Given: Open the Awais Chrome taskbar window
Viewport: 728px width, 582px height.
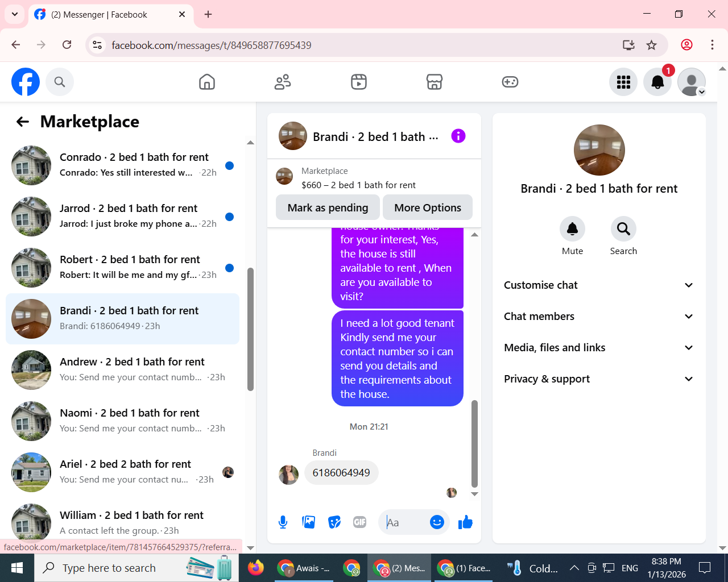Looking at the screenshot, I should [304, 568].
